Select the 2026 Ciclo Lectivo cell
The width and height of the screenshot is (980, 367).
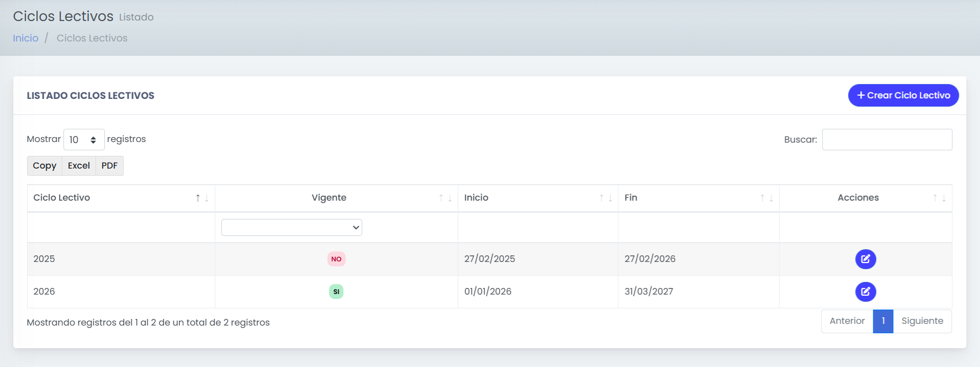tap(121, 292)
